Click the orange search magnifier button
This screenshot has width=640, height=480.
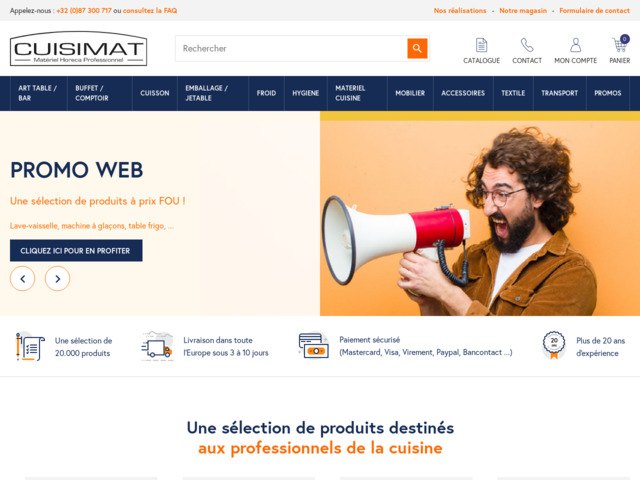click(417, 49)
